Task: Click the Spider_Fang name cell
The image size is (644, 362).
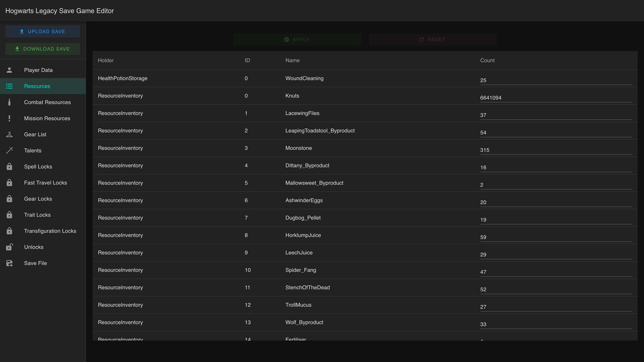Action: (301, 270)
